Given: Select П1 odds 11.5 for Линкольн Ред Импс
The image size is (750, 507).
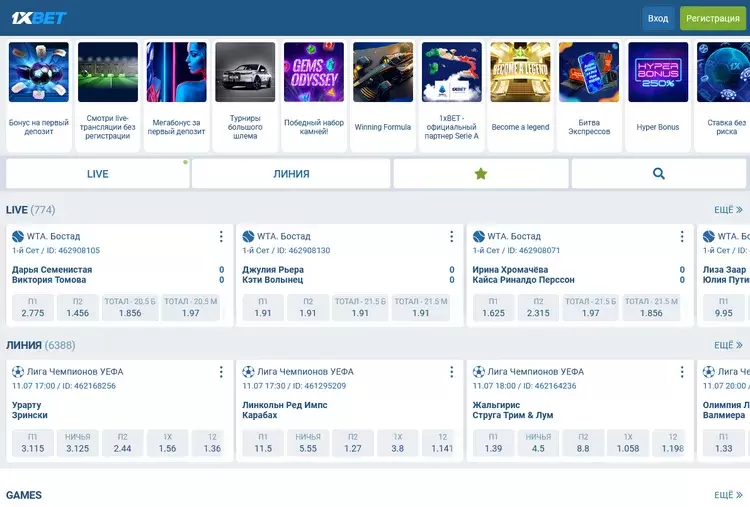Looking at the screenshot, I should coord(263,443).
